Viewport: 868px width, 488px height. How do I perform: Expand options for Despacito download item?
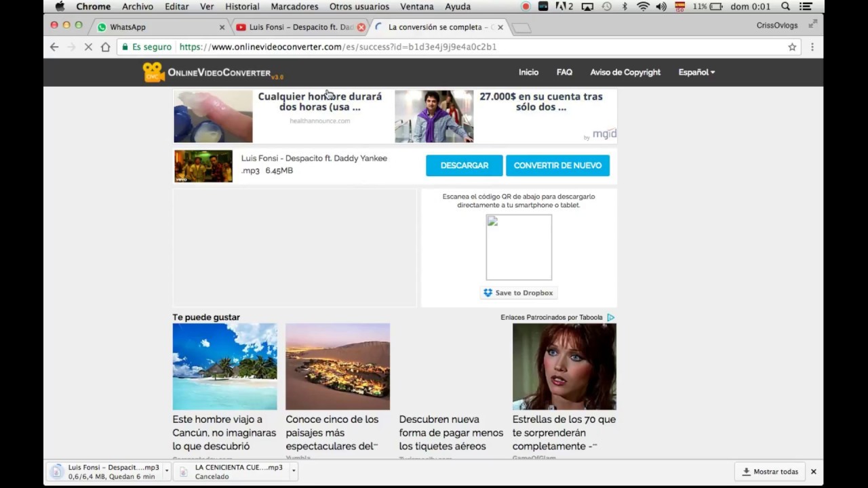point(166,471)
